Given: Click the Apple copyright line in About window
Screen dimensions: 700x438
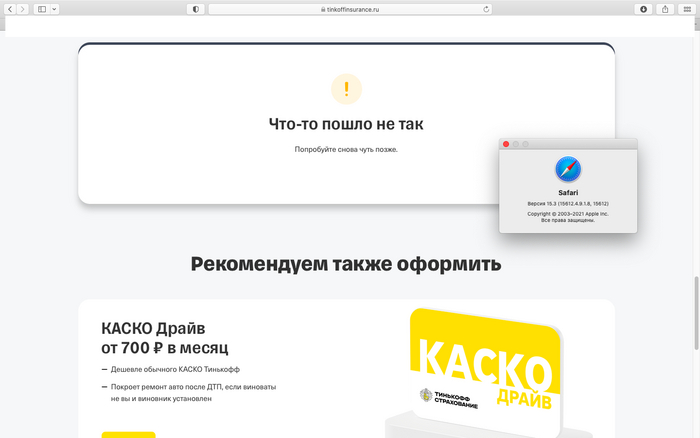Looking at the screenshot, I should (568, 214).
